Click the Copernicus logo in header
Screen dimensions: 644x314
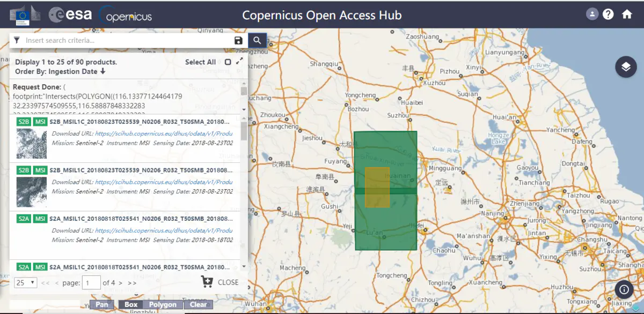pyautogui.click(x=126, y=16)
